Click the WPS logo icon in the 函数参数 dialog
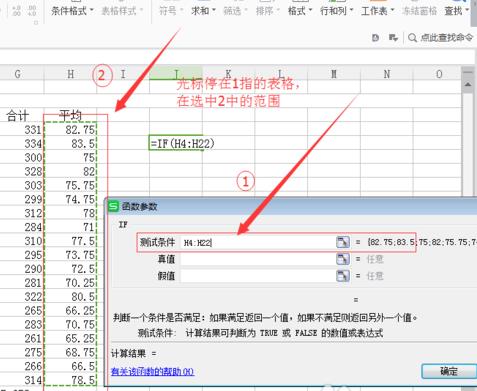Image resolution: width=477 pixels, height=391 pixels. (114, 207)
